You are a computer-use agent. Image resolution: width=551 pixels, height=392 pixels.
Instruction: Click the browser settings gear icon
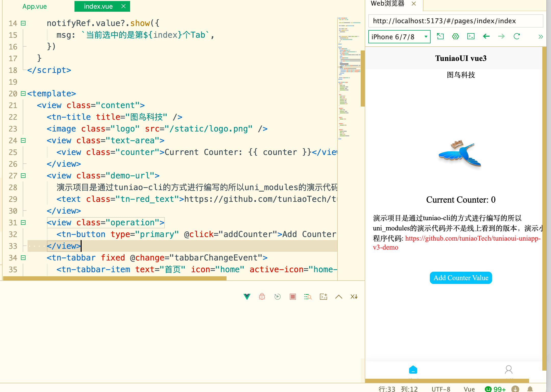tap(455, 36)
